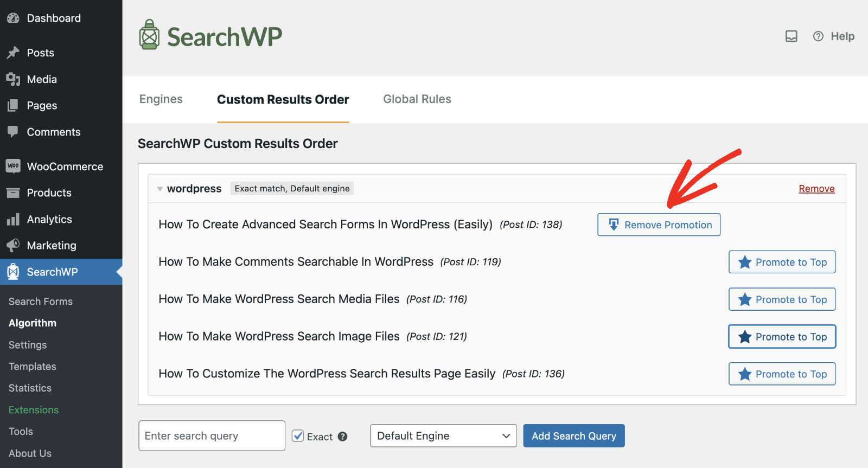This screenshot has width=868, height=468.
Task: Click the Remove Promotion down-arrow icon
Action: click(x=614, y=225)
